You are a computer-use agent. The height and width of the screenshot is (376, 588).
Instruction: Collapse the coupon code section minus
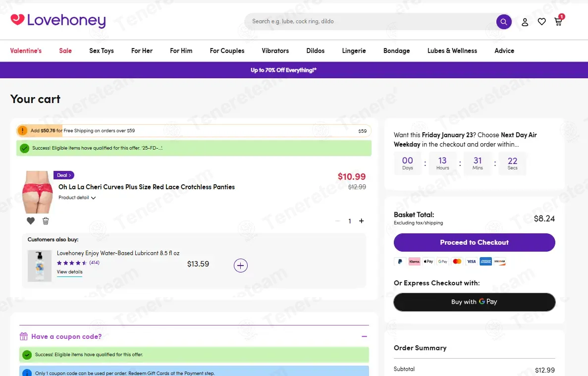click(364, 336)
